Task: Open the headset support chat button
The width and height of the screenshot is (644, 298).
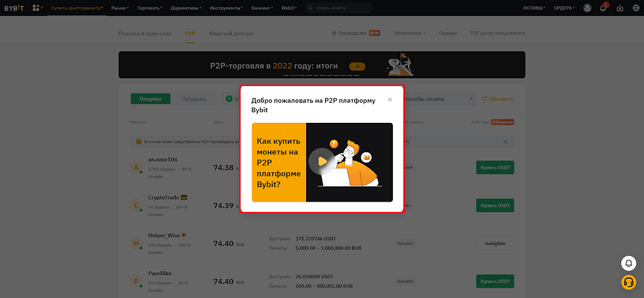Action: pos(629,283)
